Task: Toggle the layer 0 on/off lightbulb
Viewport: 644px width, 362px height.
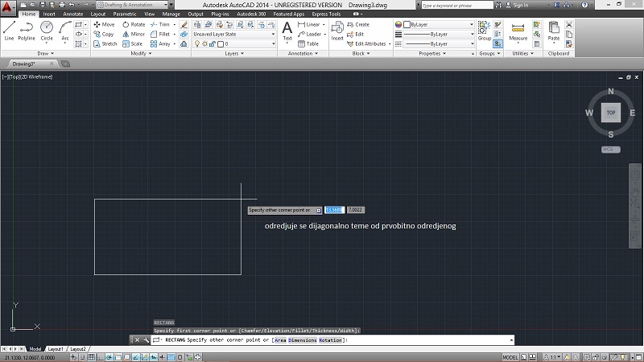Action: click(196, 43)
